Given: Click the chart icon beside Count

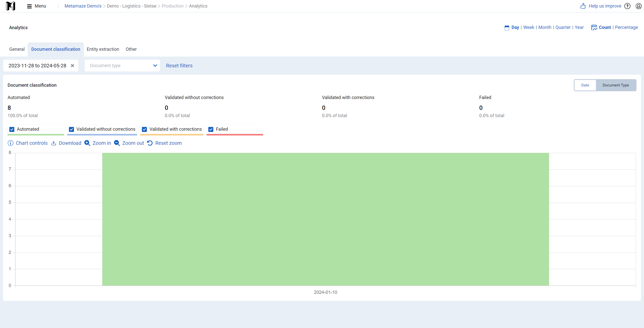Looking at the screenshot, I should point(594,27).
